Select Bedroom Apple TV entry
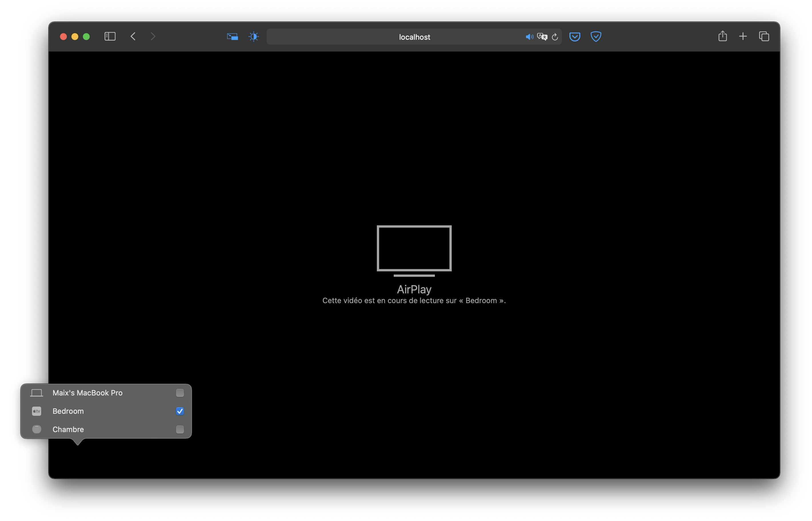Image resolution: width=812 pixels, height=521 pixels. 68,411
